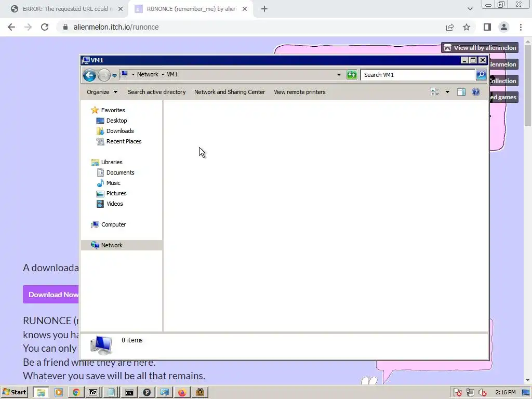Open the Windows Start menu

pyautogui.click(x=14, y=392)
